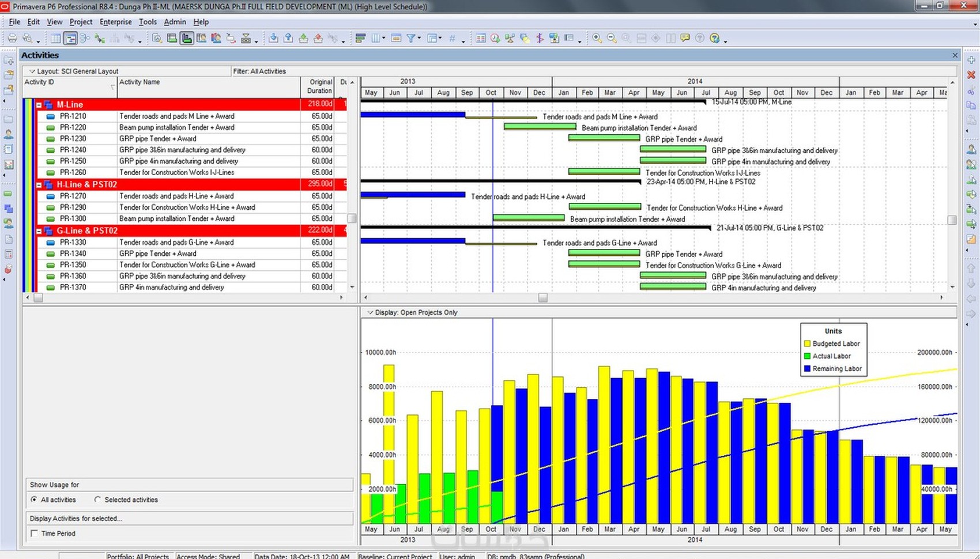Screen dimensions: 980x559
Task: Click the chat bubble comment icon
Action: 685,38
